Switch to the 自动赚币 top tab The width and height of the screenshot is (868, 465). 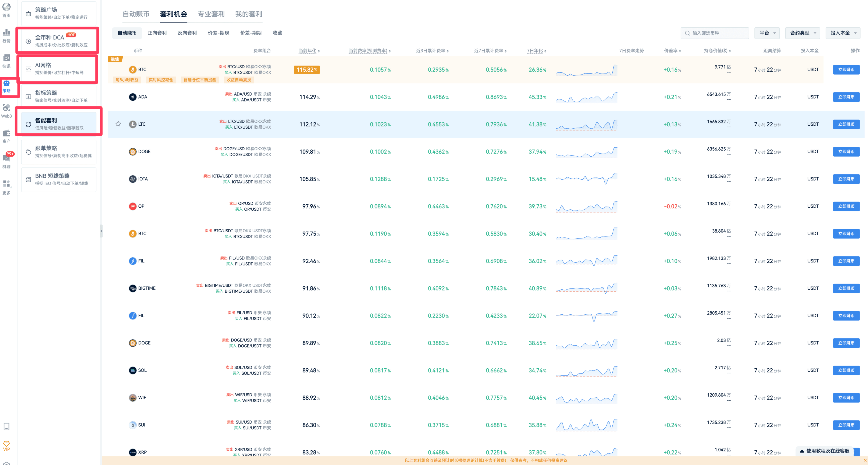pos(136,14)
